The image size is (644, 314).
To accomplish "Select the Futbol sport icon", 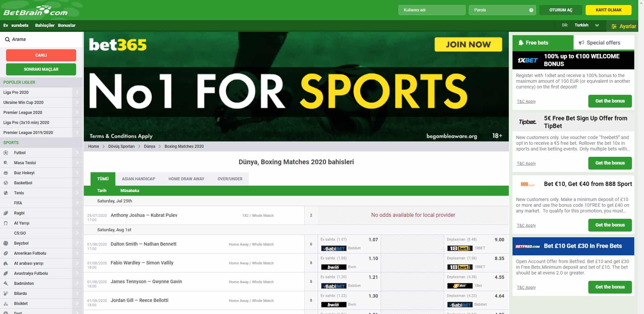I will pos(6,152).
